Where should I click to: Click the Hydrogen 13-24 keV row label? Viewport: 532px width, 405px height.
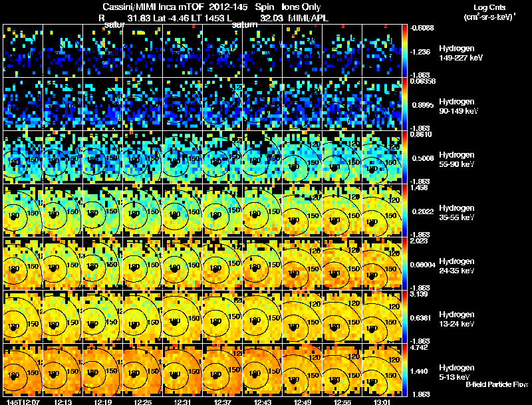[x=457, y=319]
